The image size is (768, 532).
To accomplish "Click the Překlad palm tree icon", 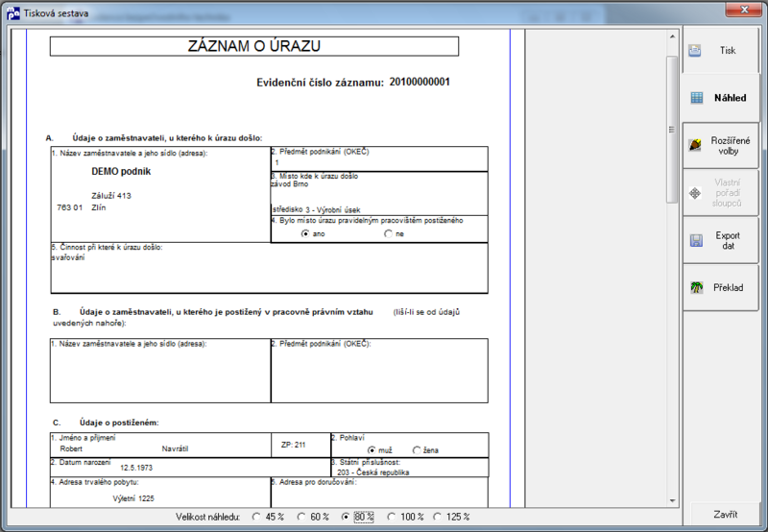I will tap(697, 287).
